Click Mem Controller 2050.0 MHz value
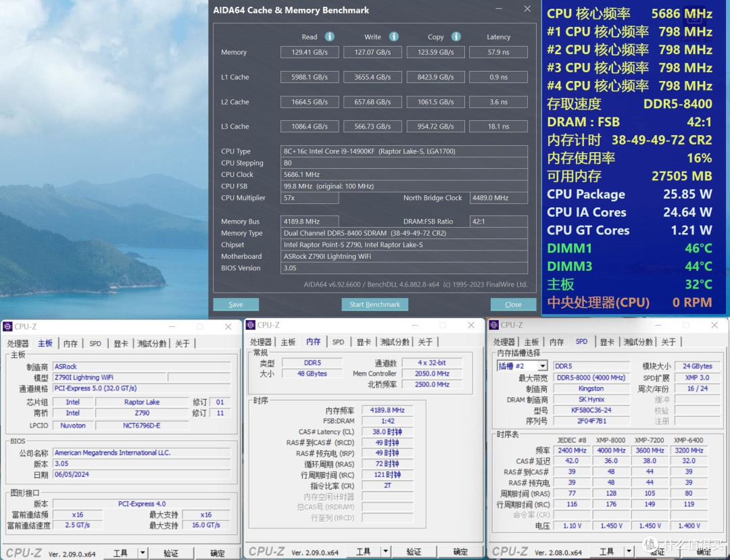 433,374
